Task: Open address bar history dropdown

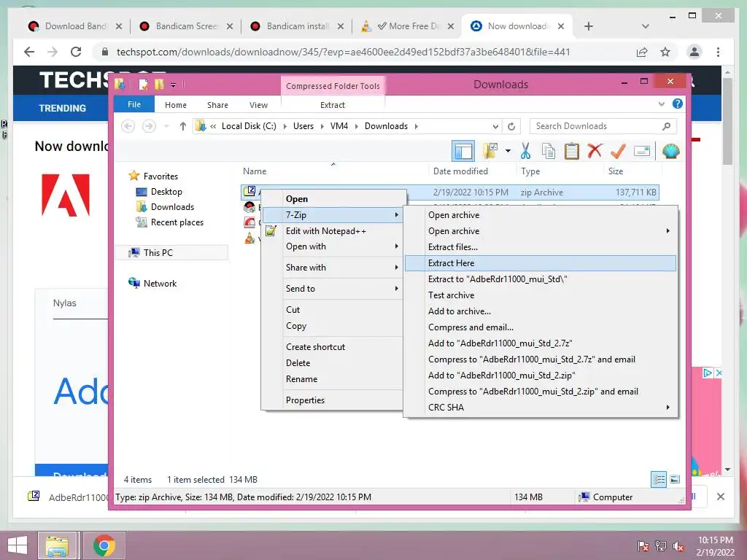Action: pyautogui.click(x=495, y=126)
